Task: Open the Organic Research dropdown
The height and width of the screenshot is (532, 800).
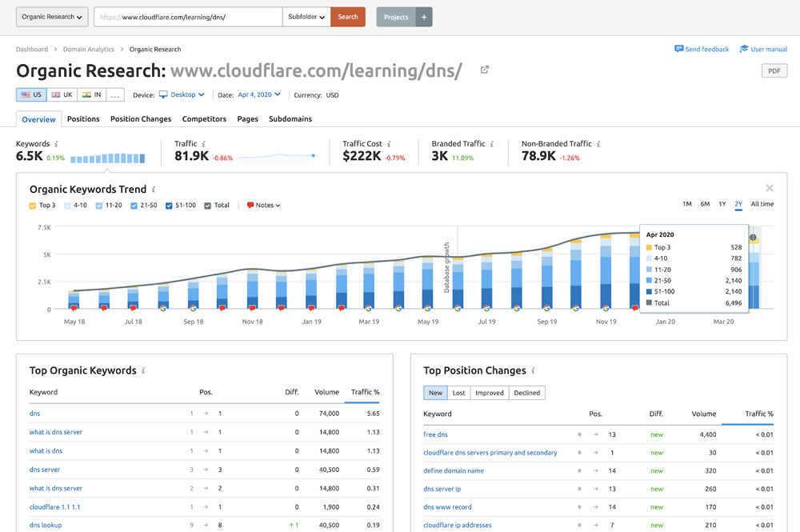Action: click(52, 17)
